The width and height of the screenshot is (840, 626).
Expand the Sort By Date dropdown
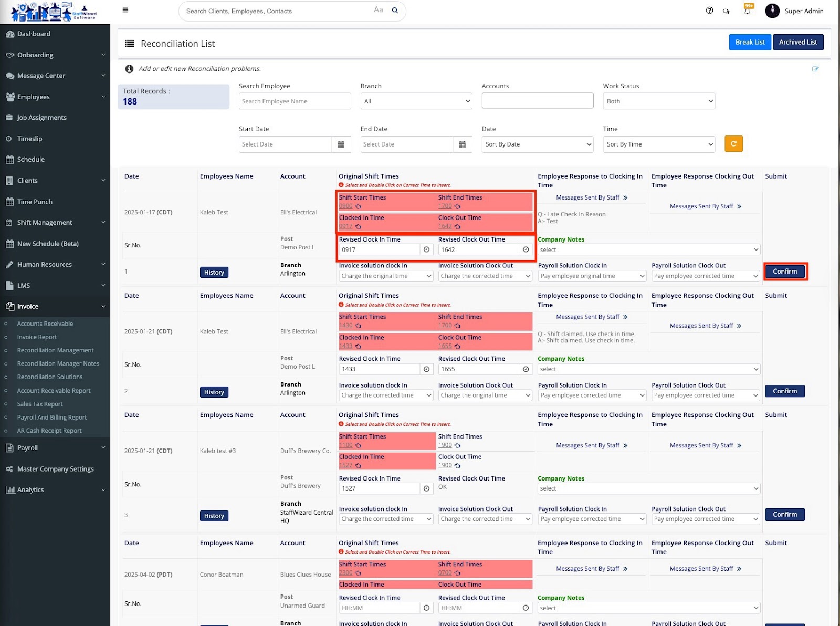pyautogui.click(x=537, y=144)
